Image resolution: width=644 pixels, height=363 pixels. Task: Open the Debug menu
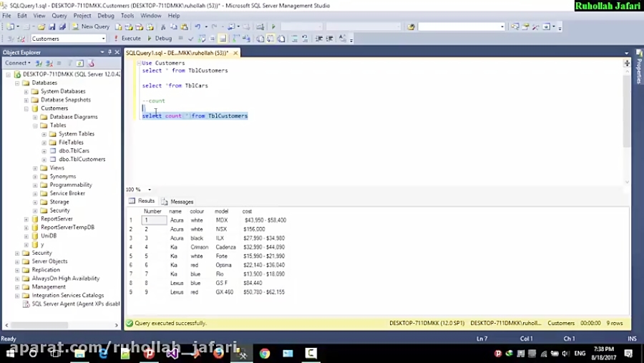pos(106,16)
